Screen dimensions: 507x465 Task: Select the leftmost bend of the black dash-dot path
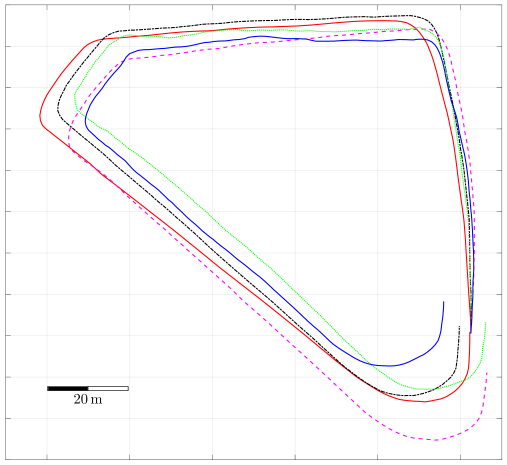pos(58,109)
